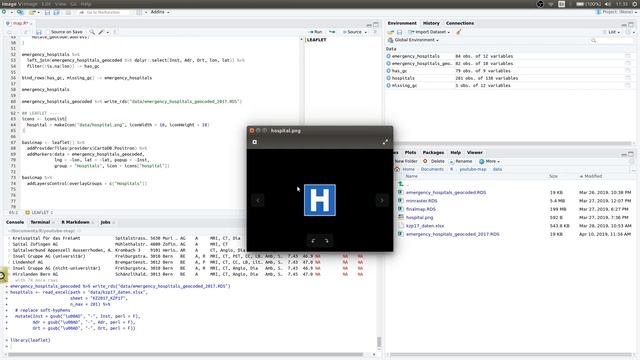Click the main toolbar save icon

coord(47,12)
